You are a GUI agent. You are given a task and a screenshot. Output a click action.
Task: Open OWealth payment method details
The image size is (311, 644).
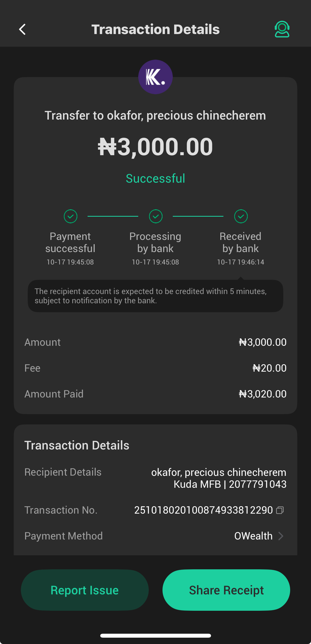(253, 536)
